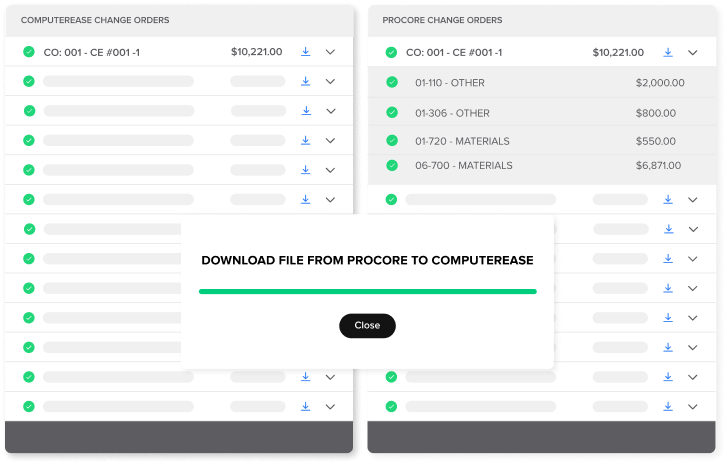This screenshot has width=727, height=464.
Task: Expand ComputerEase CO: 001 row chevron
Action: pos(330,52)
